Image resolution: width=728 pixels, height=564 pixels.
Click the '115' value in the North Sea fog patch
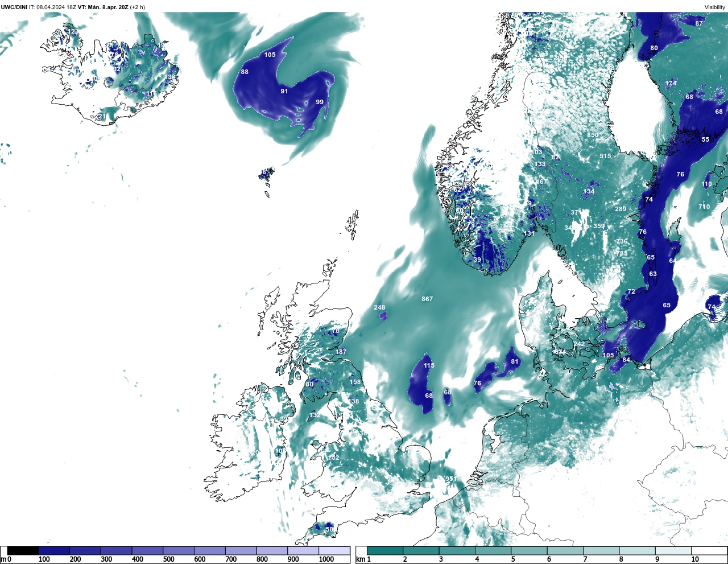429,365
